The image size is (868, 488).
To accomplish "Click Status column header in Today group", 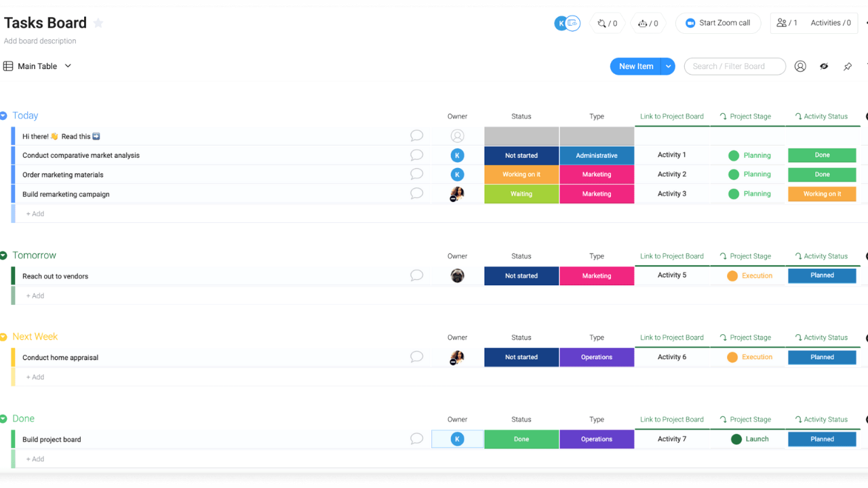I will pyautogui.click(x=521, y=117).
